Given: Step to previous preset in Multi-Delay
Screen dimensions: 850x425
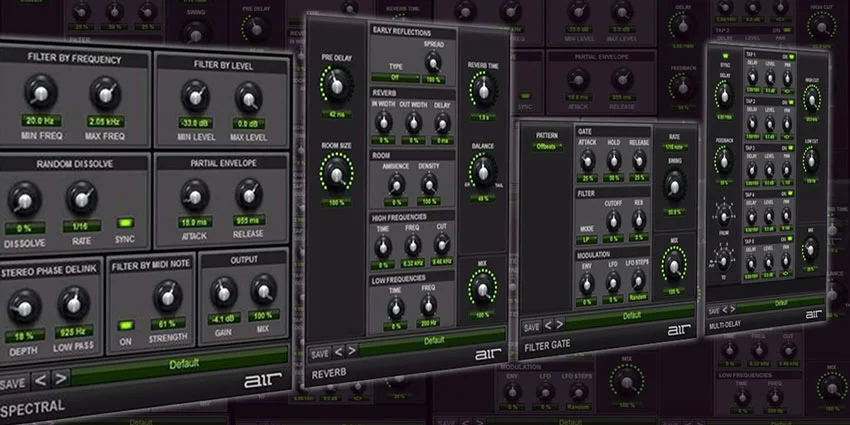Looking at the screenshot, I should [725, 310].
